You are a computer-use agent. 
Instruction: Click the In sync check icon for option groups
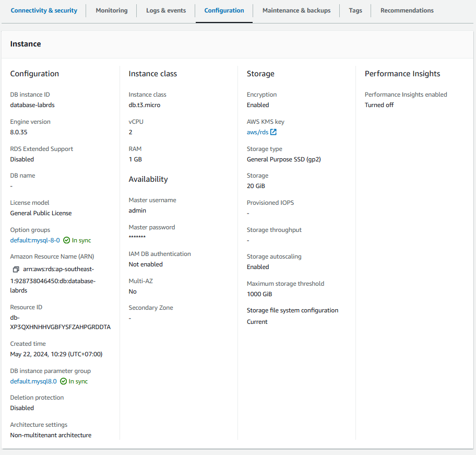pos(66,240)
